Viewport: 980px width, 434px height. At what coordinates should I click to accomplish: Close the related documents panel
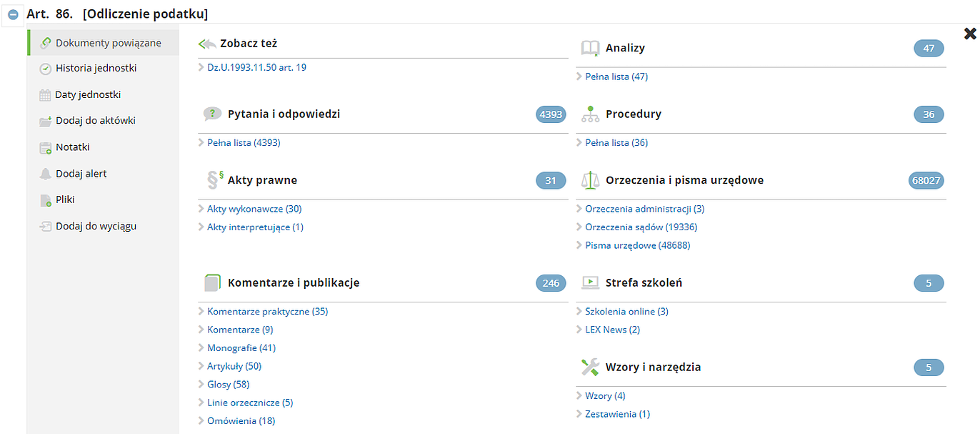pos(970,34)
